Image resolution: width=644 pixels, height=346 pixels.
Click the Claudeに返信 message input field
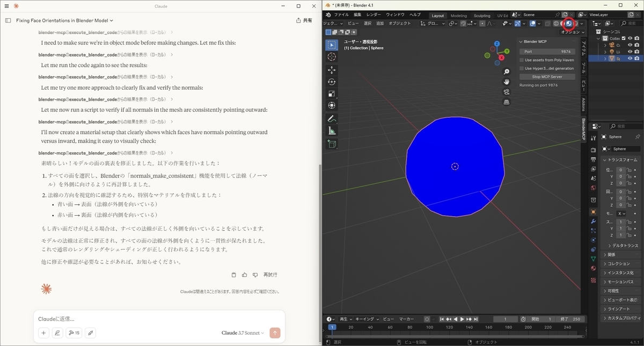159,319
